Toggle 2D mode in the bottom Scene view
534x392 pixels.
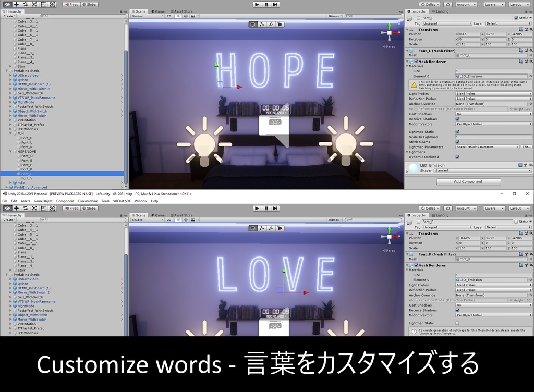pyautogui.click(x=169, y=220)
